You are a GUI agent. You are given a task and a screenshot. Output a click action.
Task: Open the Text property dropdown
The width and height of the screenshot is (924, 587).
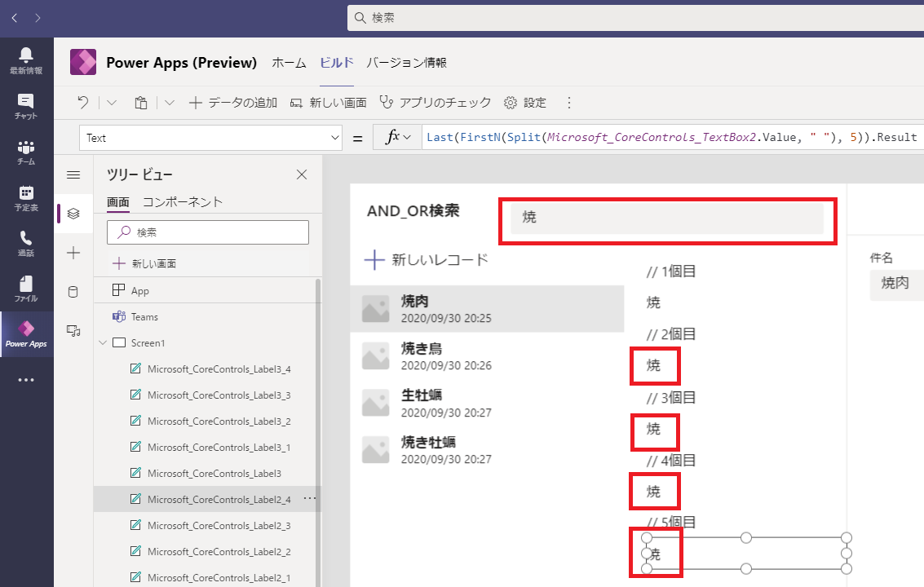click(334, 137)
